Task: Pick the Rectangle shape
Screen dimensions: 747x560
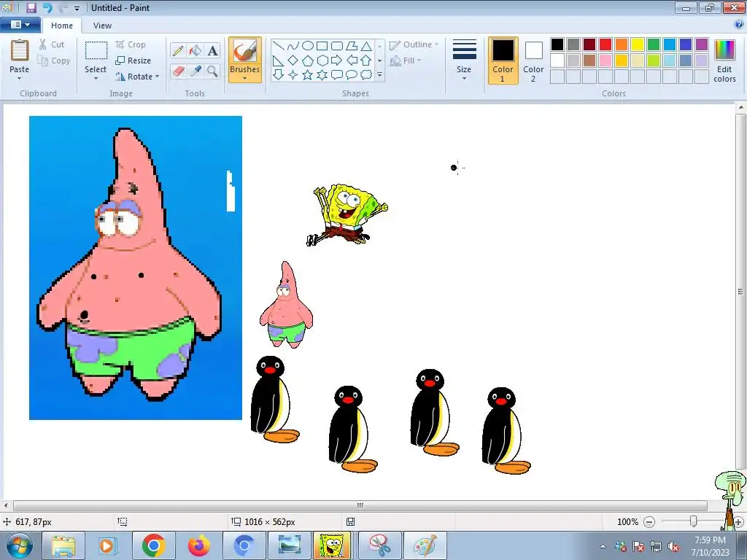Action: 322,46
